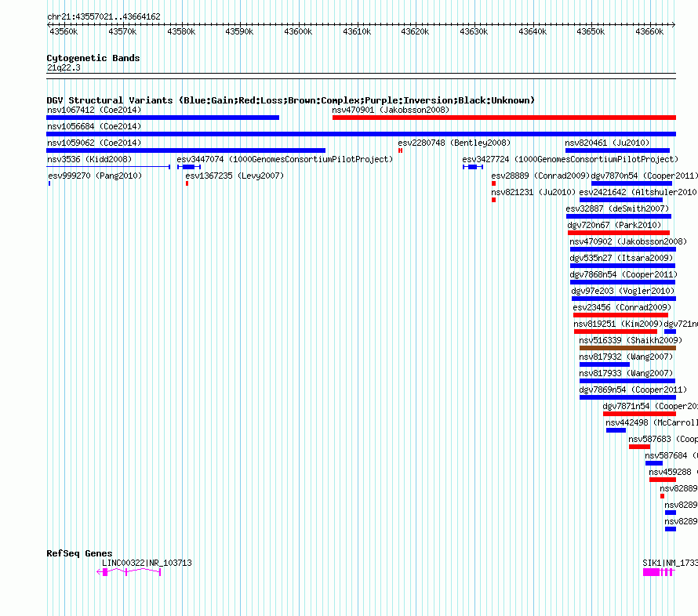Select the dgv7869n54 (Cooper2011) variant label
The height and width of the screenshot is (616, 698).
[633, 390]
